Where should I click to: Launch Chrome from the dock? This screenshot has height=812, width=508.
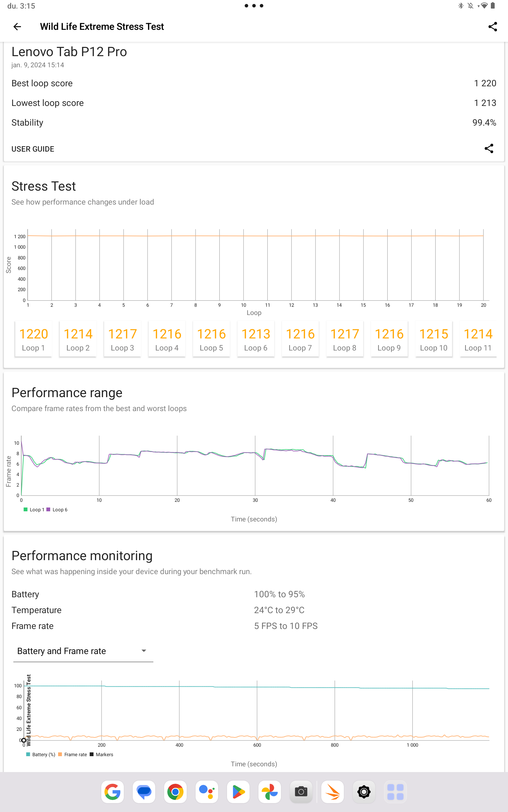pyautogui.click(x=175, y=792)
